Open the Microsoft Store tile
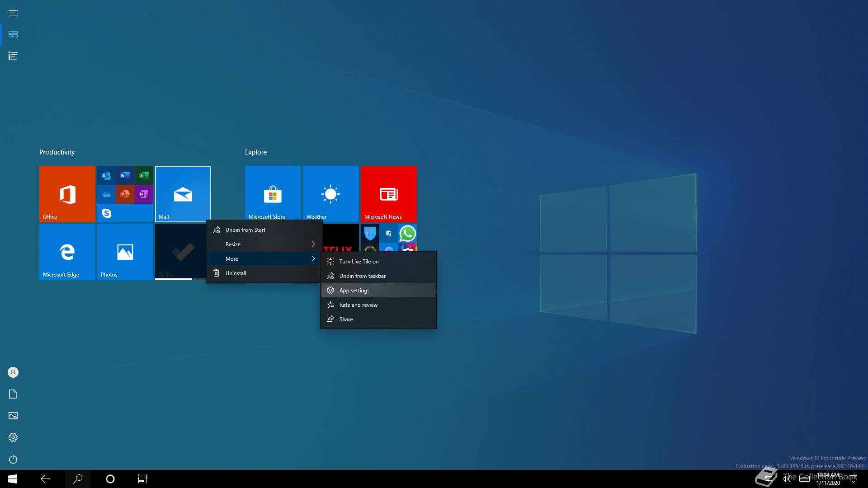This screenshot has height=488, width=868. [273, 193]
